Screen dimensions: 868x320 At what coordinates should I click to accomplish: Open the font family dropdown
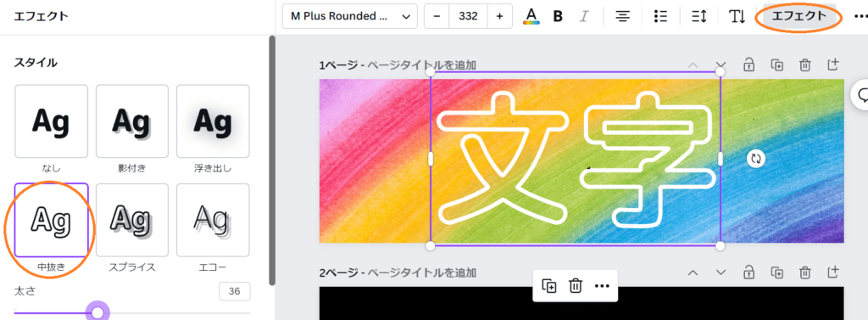(x=349, y=16)
